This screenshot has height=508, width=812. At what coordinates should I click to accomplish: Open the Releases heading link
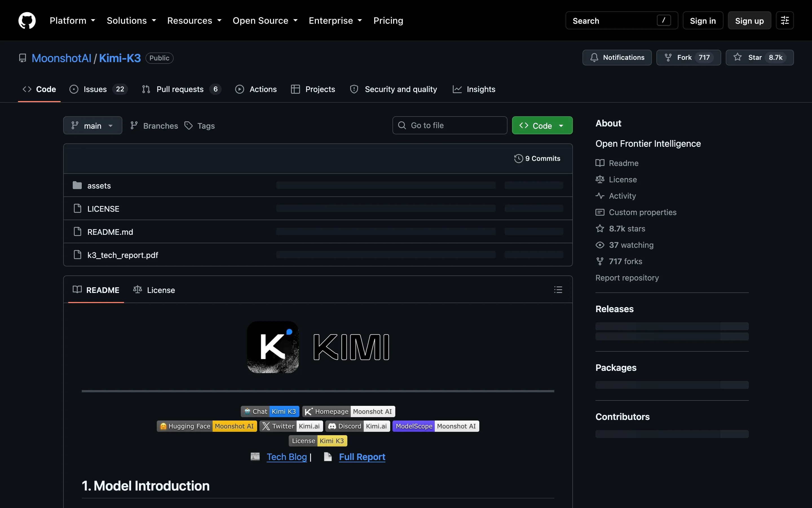pos(614,309)
